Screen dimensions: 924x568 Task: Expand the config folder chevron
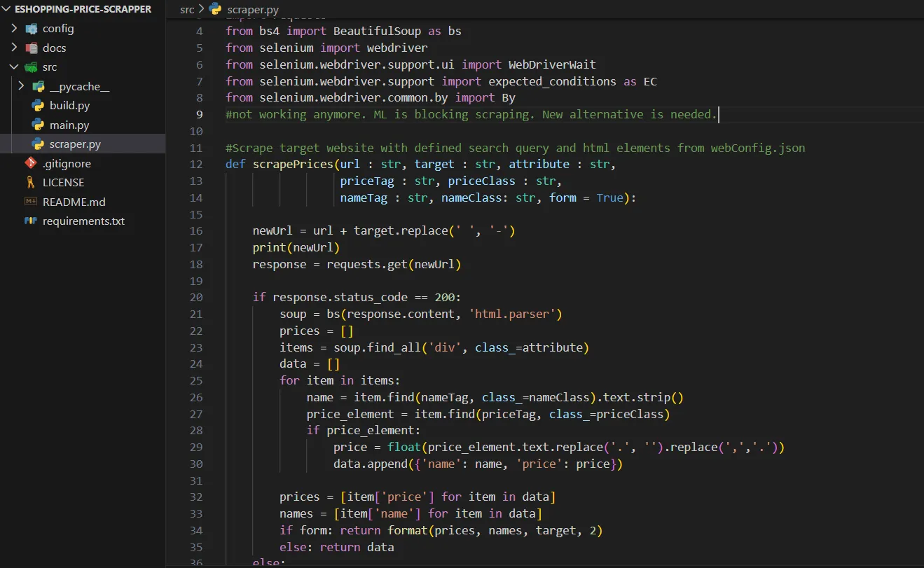[x=14, y=29]
